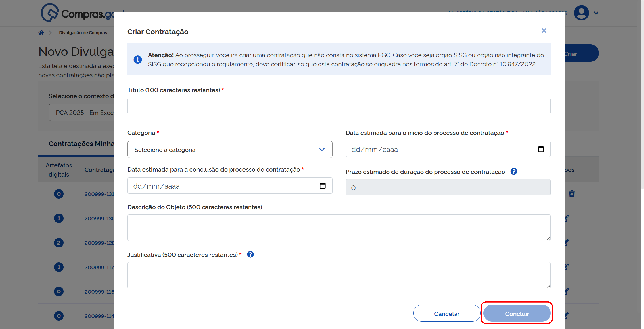The height and width of the screenshot is (329, 644).
Task: Open contratação link 200999-117
Action: pyautogui.click(x=99, y=267)
